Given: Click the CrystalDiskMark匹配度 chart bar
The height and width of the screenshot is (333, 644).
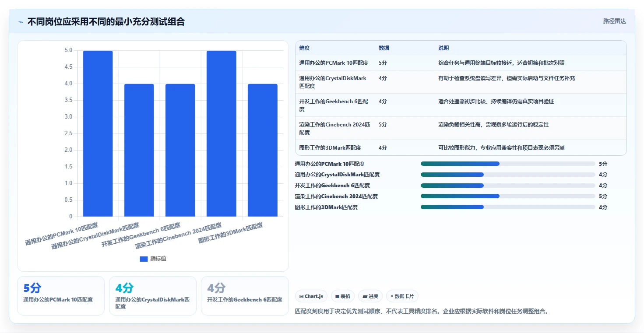Looking at the screenshot, I should (x=139, y=150).
